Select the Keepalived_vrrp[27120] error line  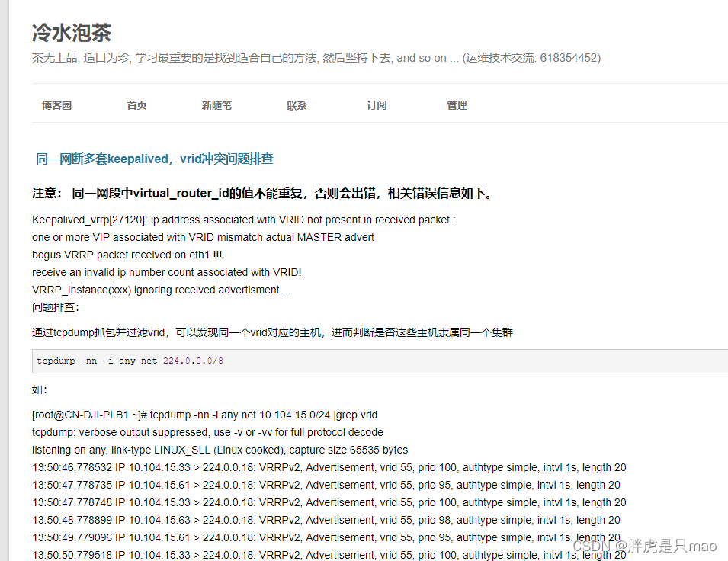pos(243,220)
